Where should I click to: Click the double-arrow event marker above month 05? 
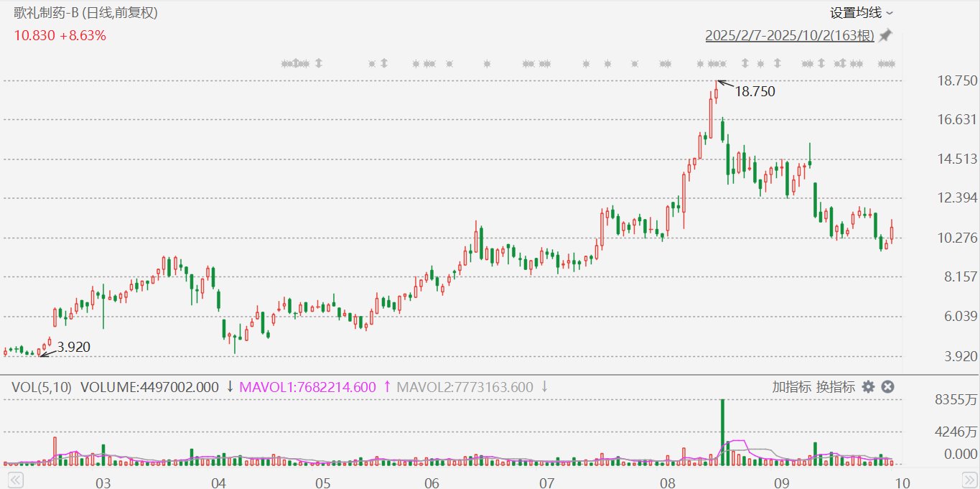pos(319,63)
